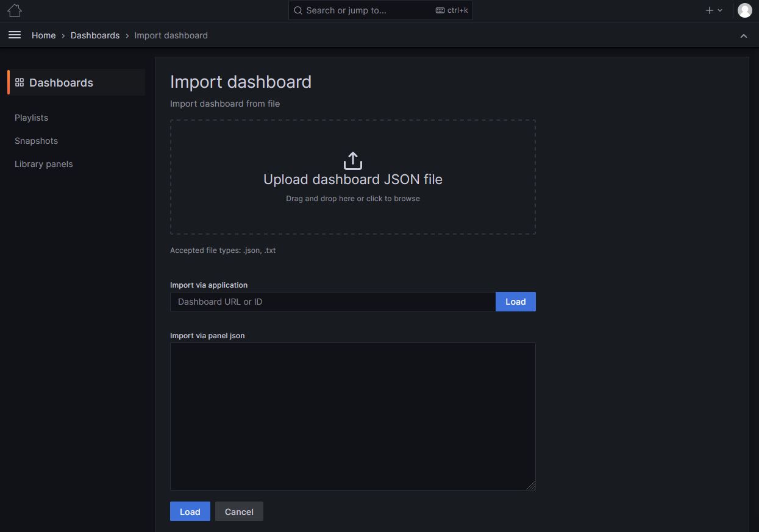This screenshot has height=532, width=759.
Task: Click the Cancel button
Action: (239, 512)
